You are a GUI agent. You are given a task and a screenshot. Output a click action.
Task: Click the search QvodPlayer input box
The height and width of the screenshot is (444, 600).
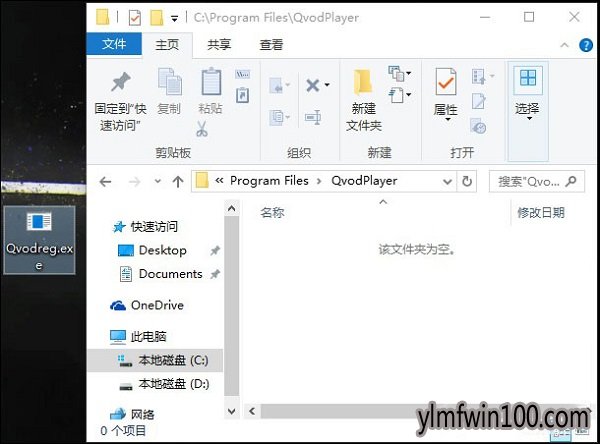[536, 181]
